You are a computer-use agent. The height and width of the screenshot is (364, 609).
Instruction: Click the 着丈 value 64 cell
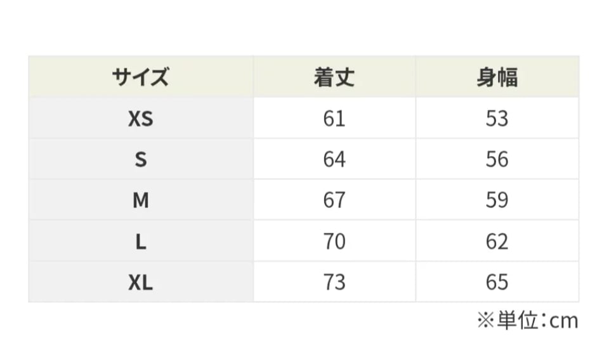pyautogui.click(x=334, y=159)
